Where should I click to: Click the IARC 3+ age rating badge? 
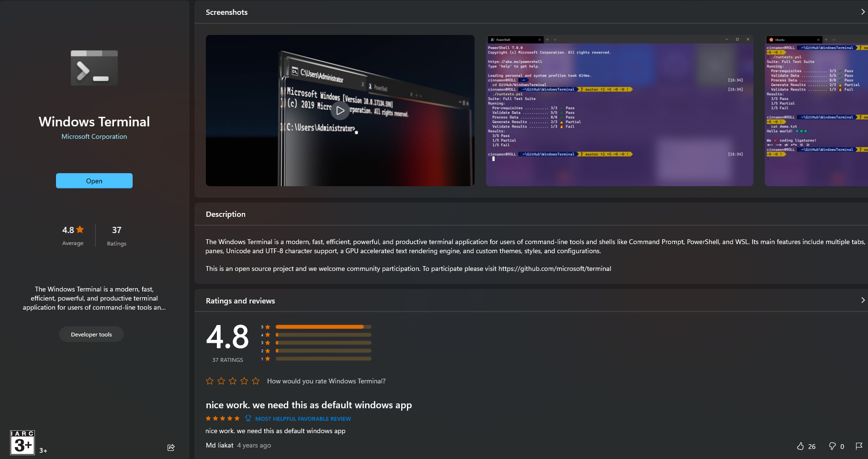coord(23,442)
